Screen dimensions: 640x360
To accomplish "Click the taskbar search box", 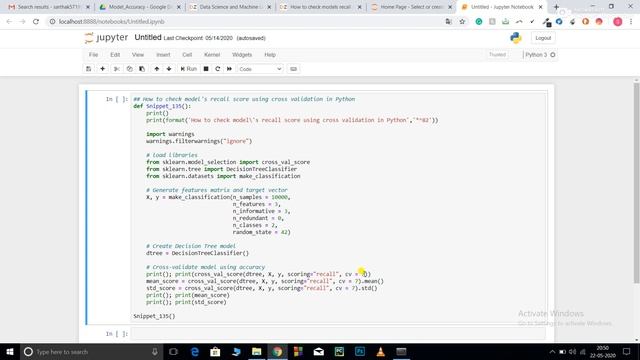I will point(91,351).
